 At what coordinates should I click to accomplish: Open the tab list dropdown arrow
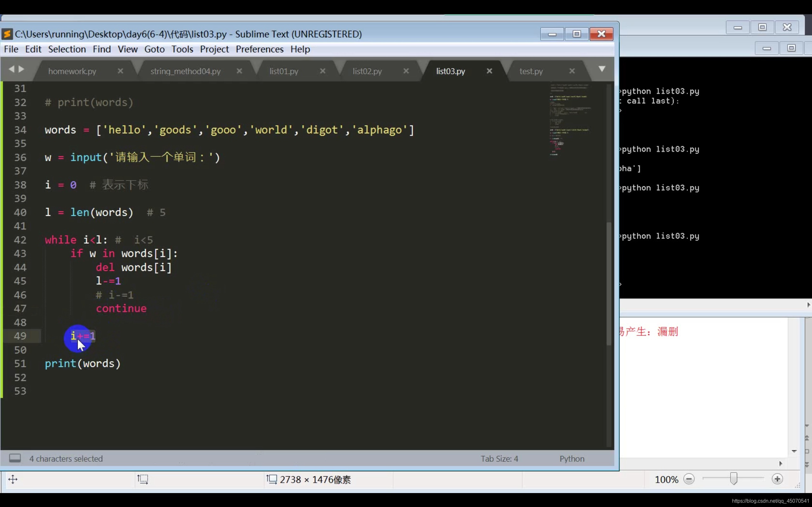[x=602, y=69]
